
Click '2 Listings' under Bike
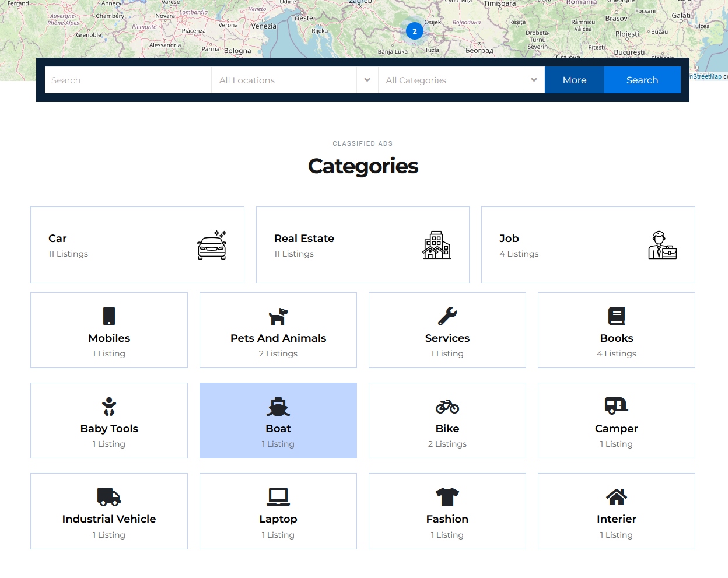pos(447,444)
